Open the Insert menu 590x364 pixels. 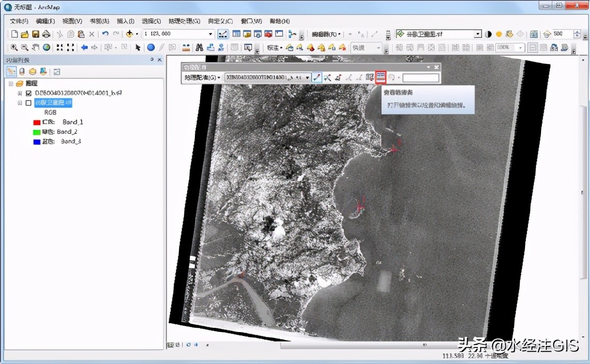[x=125, y=21]
